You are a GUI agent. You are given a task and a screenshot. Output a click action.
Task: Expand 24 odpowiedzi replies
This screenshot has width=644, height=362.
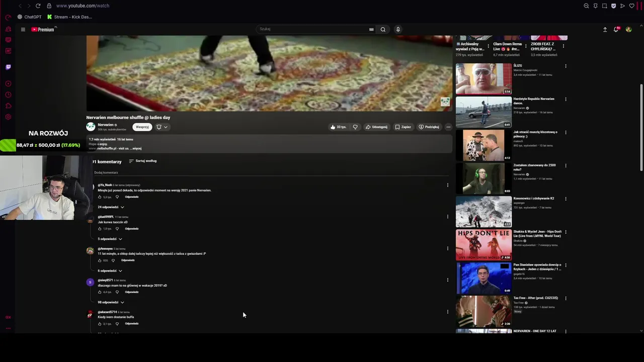[111, 207]
